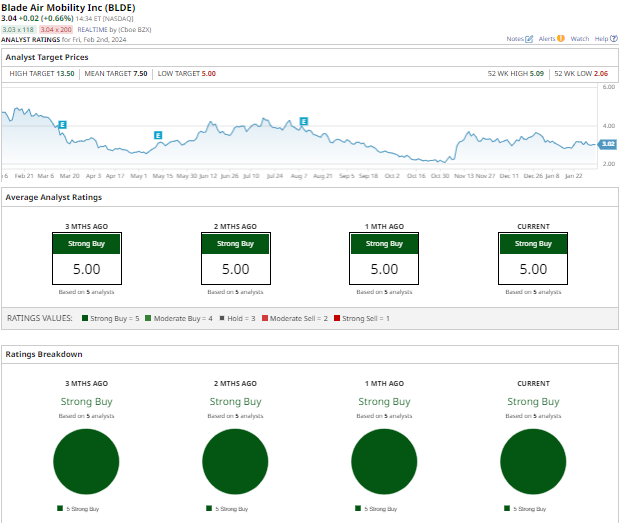Click the 2 Mths Ago pie chart

(235, 461)
